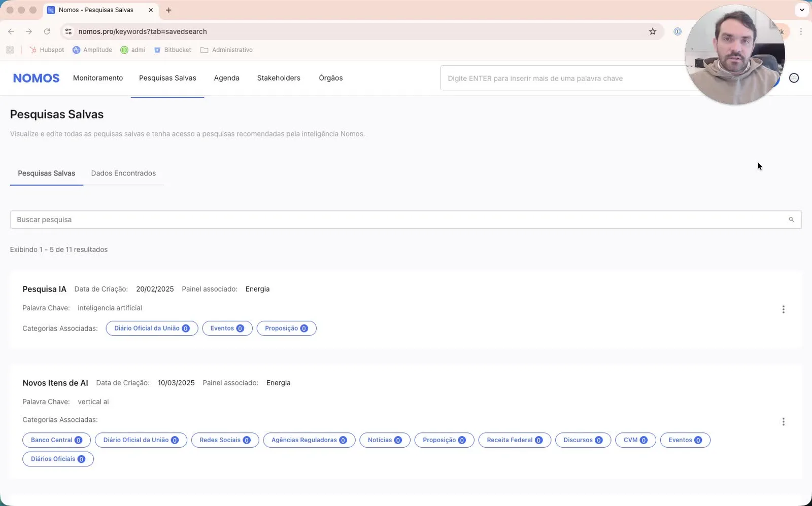The image size is (812, 506).
Task: Click the CVM category chip
Action: pos(635,440)
